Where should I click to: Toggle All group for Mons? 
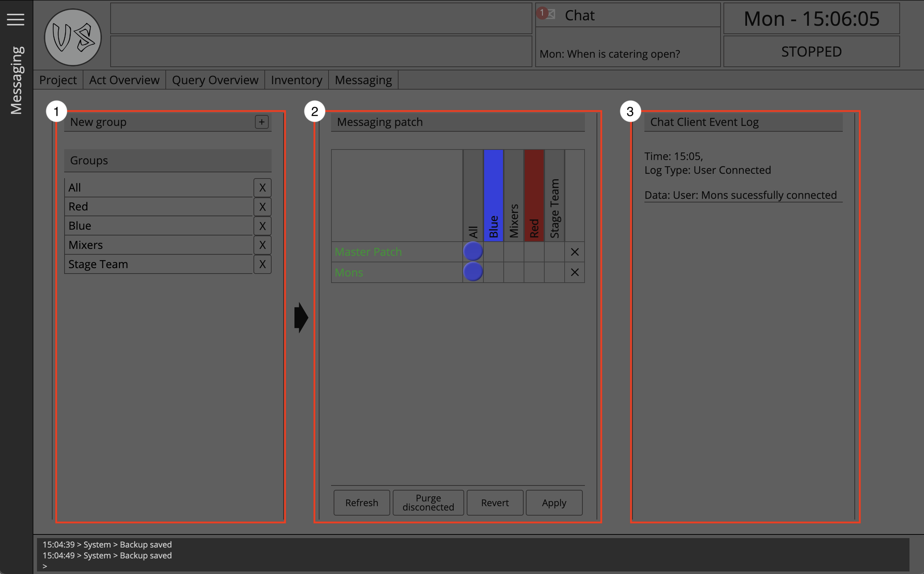coord(473,272)
